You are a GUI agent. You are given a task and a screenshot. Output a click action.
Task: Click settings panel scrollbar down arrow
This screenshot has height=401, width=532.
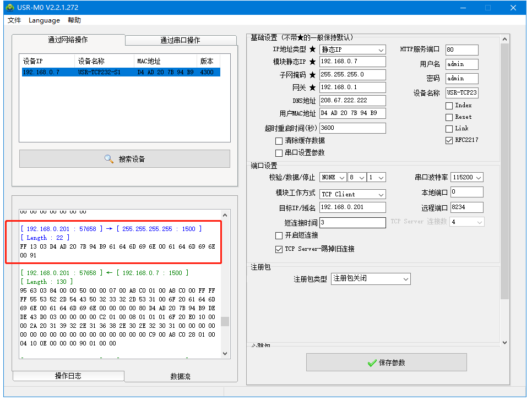coord(505,342)
